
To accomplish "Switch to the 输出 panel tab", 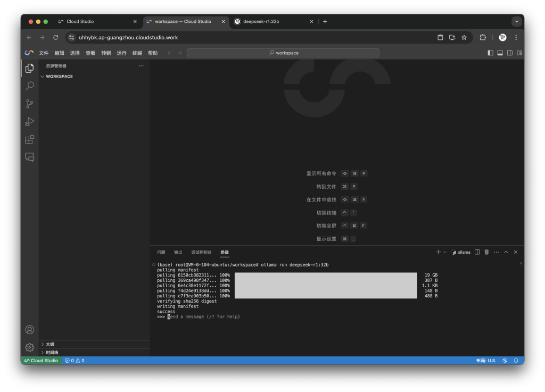I will pyautogui.click(x=178, y=252).
